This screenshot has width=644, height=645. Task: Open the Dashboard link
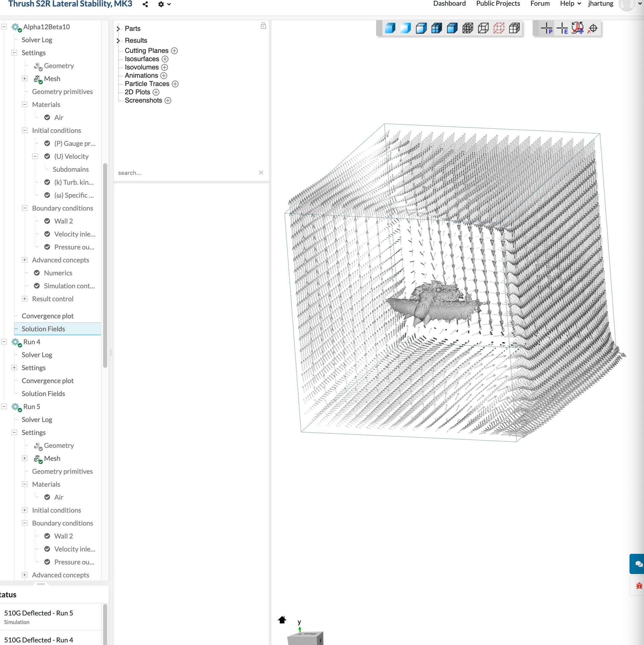tap(449, 4)
